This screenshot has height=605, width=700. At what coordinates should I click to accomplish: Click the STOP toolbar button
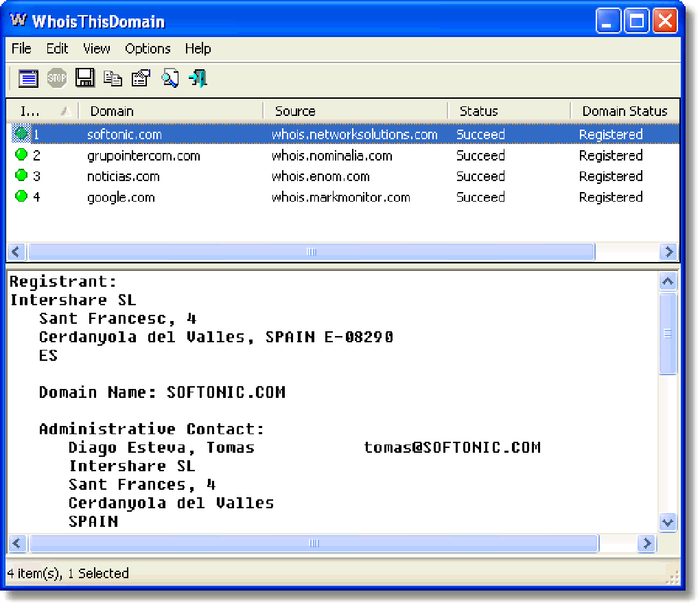[57, 78]
